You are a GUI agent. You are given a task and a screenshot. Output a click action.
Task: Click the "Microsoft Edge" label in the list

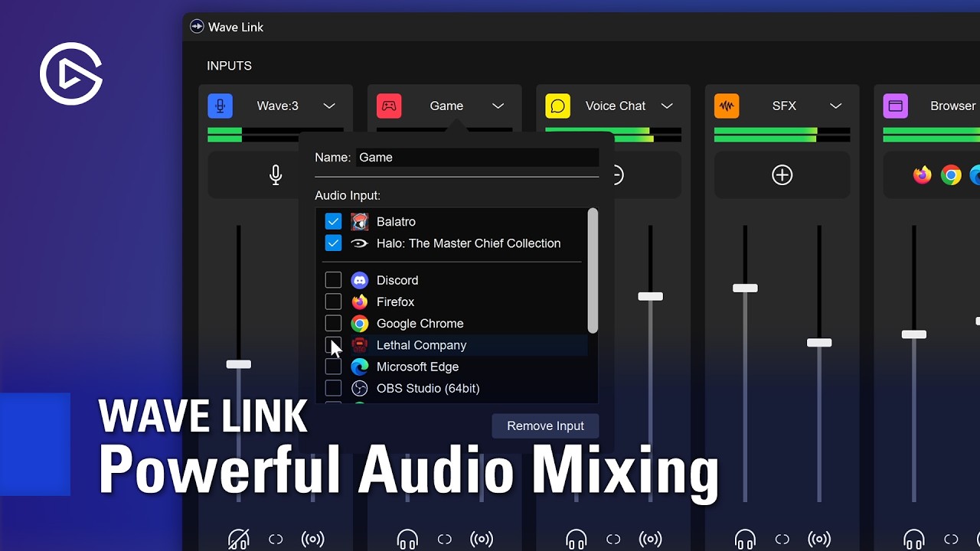click(x=417, y=367)
